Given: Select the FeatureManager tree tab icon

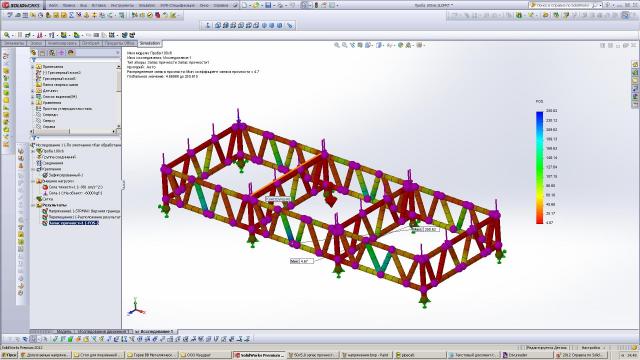Looking at the screenshot, I should pos(34,53).
